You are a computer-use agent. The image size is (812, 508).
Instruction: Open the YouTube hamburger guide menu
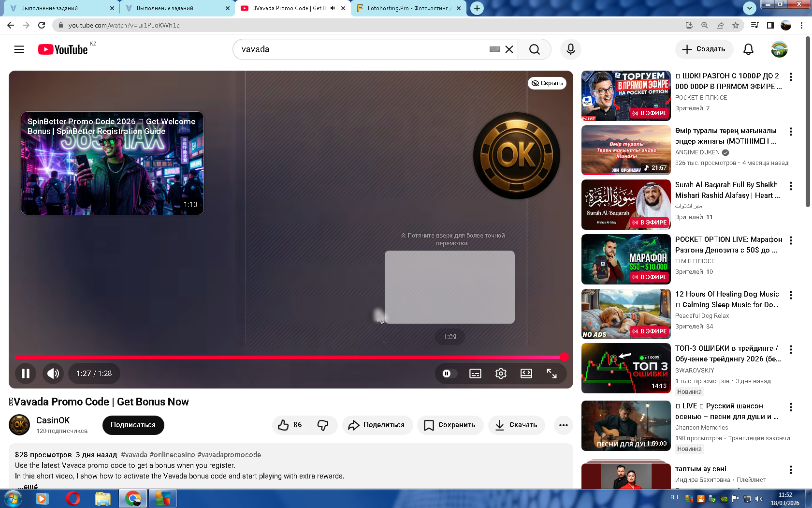[19, 49]
